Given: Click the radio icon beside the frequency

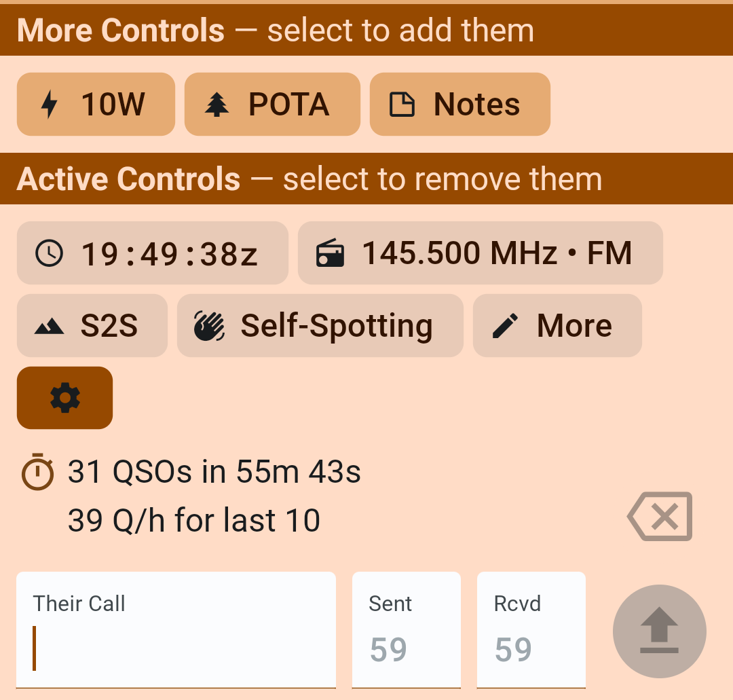Looking at the screenshot, I should point(331,253).
